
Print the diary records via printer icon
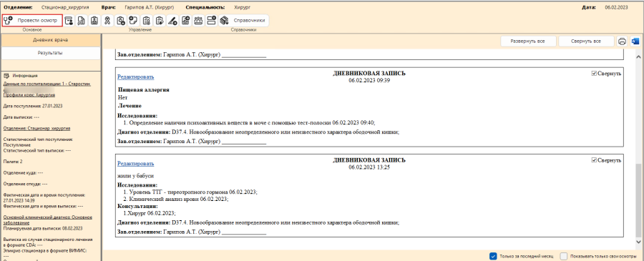(x=622, y=41)
